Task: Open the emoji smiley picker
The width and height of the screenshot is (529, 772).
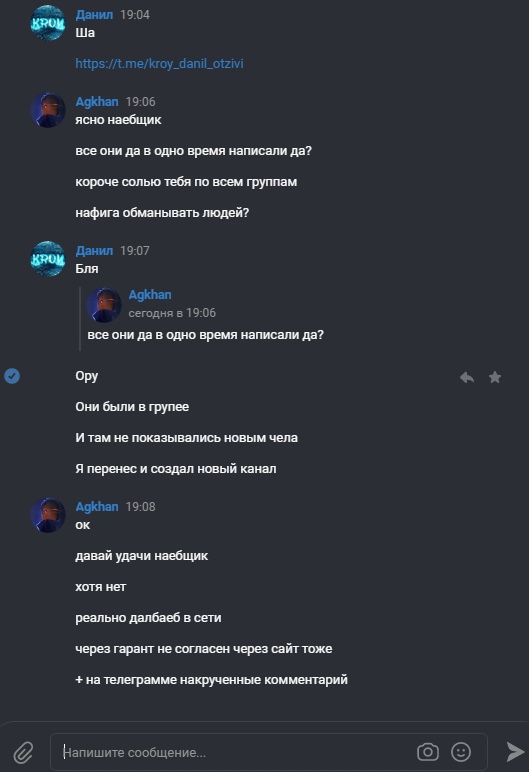Action: [461, 752]
